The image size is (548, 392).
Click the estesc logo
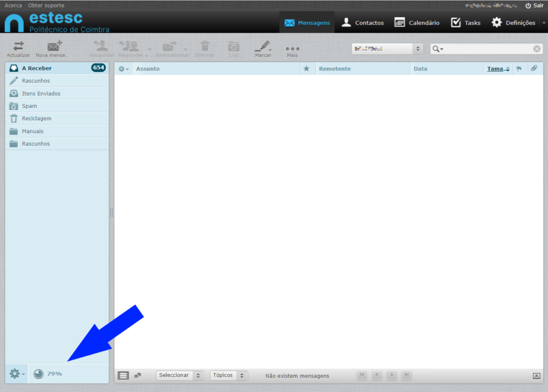[x=57, y=22]
